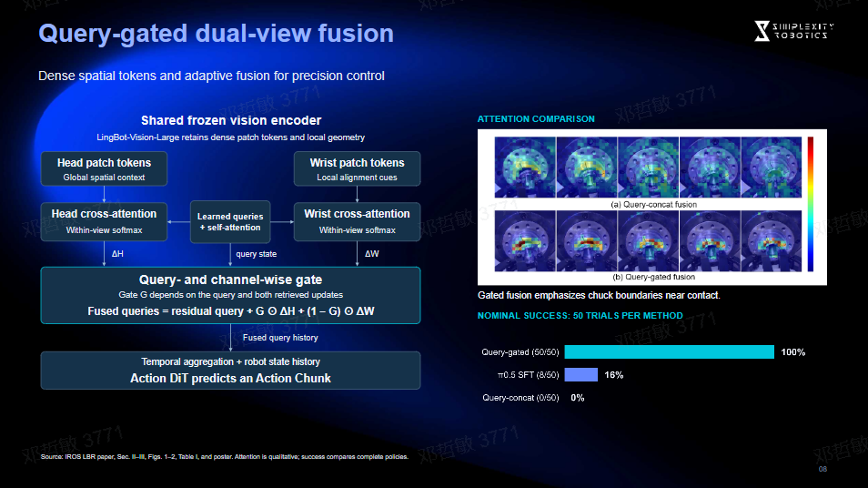
Task: Select the 'Head patch tokens' box
Action: (104, 169)
